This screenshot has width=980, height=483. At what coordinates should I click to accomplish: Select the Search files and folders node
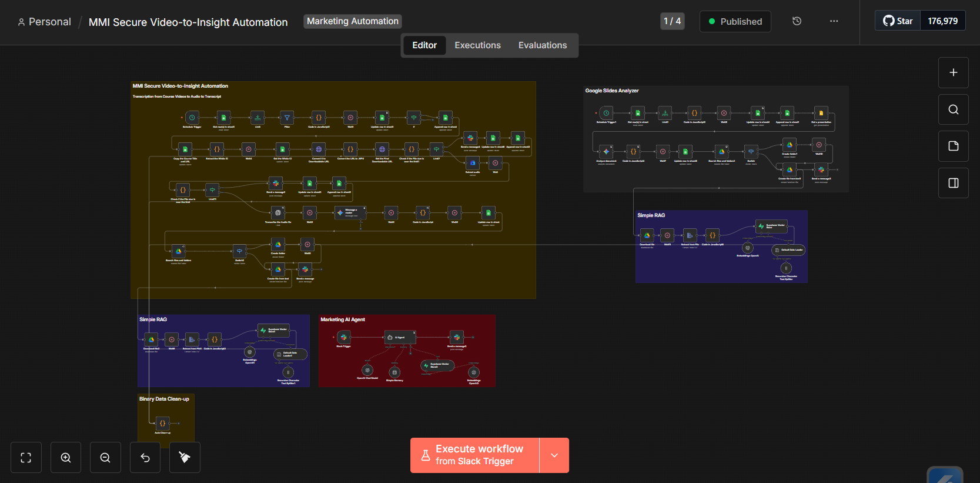pyautogui.click(x=178, y=251)
